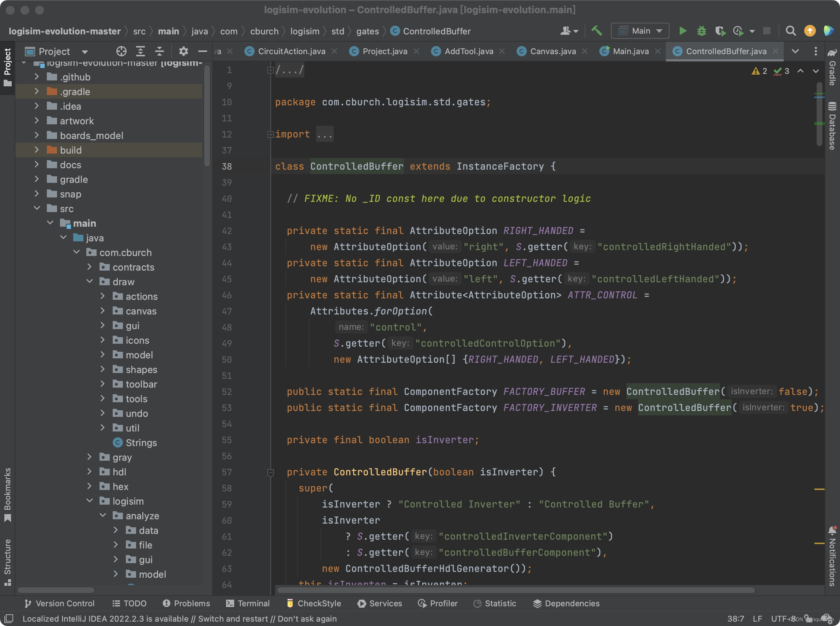The image size is (840, 626).
Task: Collapse the draw package folder
Action: point(90,282)
